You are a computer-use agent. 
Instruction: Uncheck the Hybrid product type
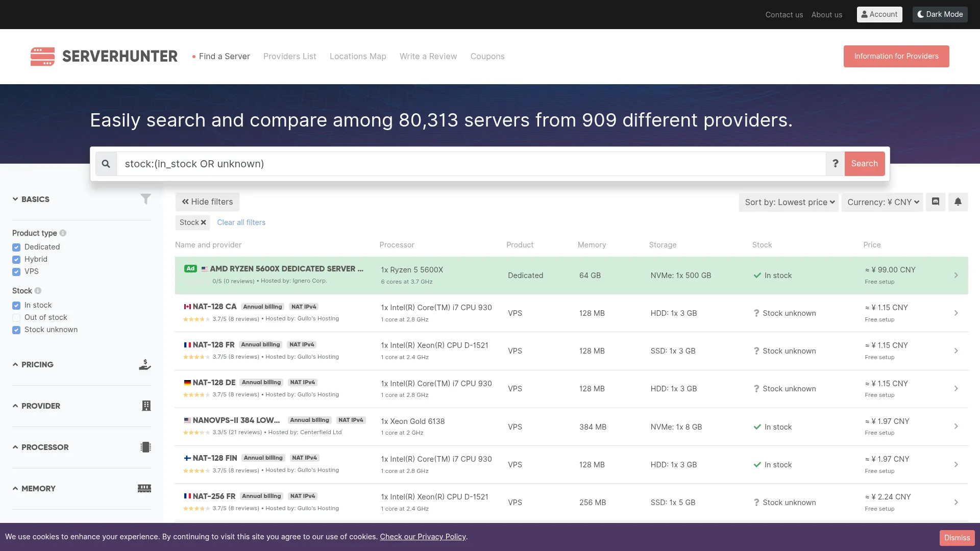coord(16,260)
